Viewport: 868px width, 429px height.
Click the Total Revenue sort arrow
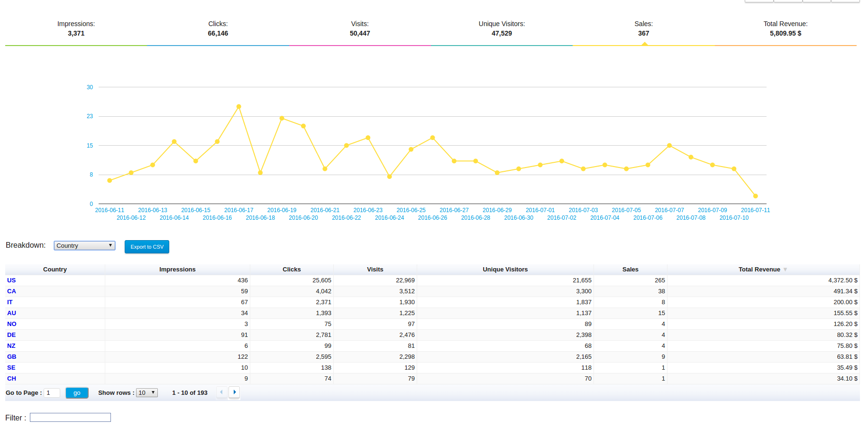click(x=785, y=270)
